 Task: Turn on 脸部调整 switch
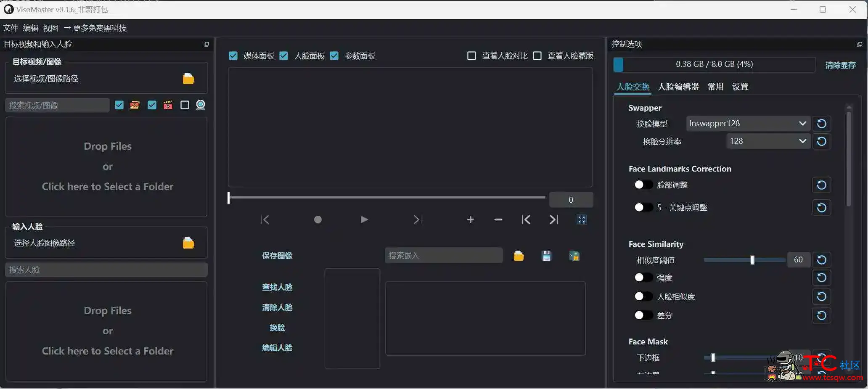pyautogui.click(x=643, y=185)
